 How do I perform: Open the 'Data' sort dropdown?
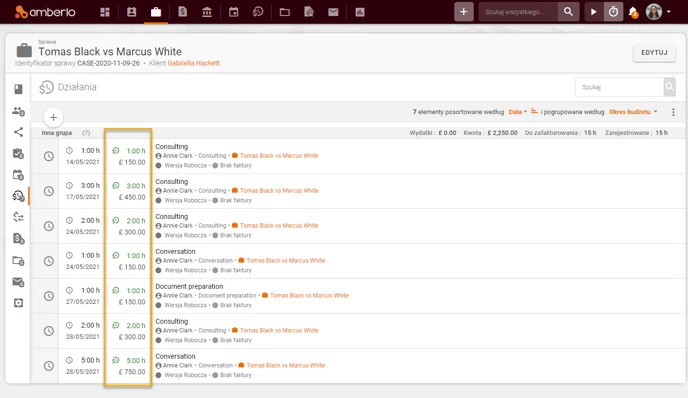[518, 112]
